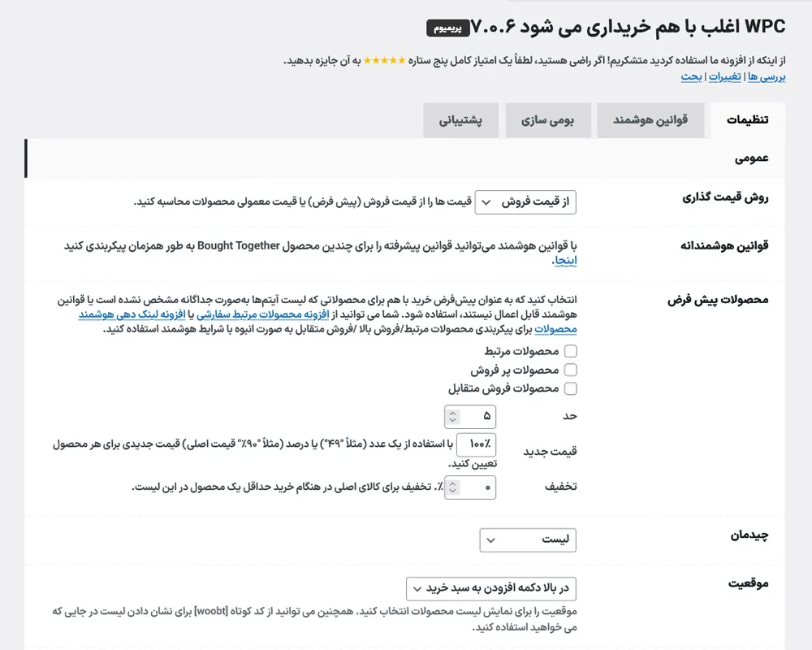Screen dimensions: 812x650
Task: Open the pricing method dropdown از قیمت فروش
Action: 525,202
